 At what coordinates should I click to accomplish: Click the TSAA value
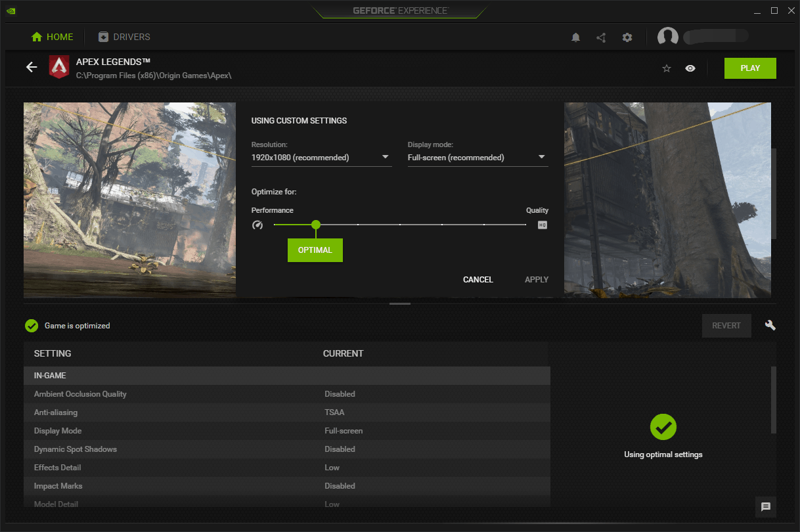point(334,412)
